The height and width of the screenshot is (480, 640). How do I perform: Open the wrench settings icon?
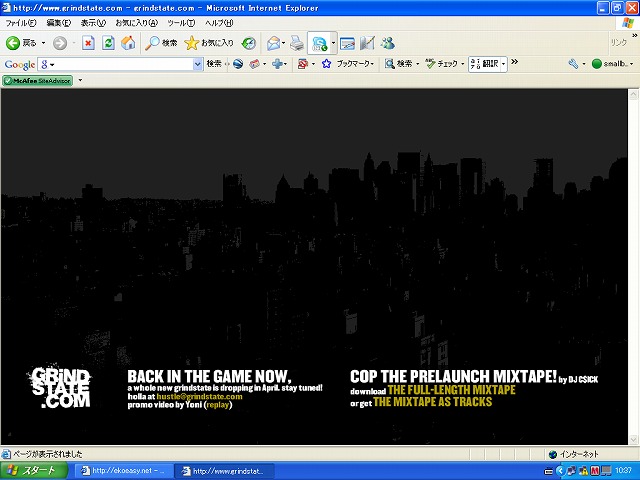pyautogui.click(x=573, y=64)
